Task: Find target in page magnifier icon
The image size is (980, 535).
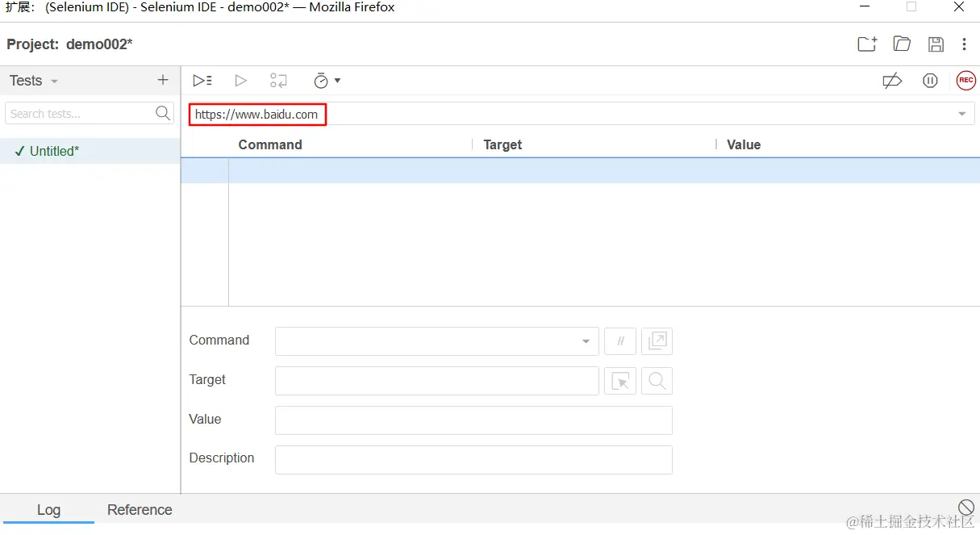Action: (657, 381)
